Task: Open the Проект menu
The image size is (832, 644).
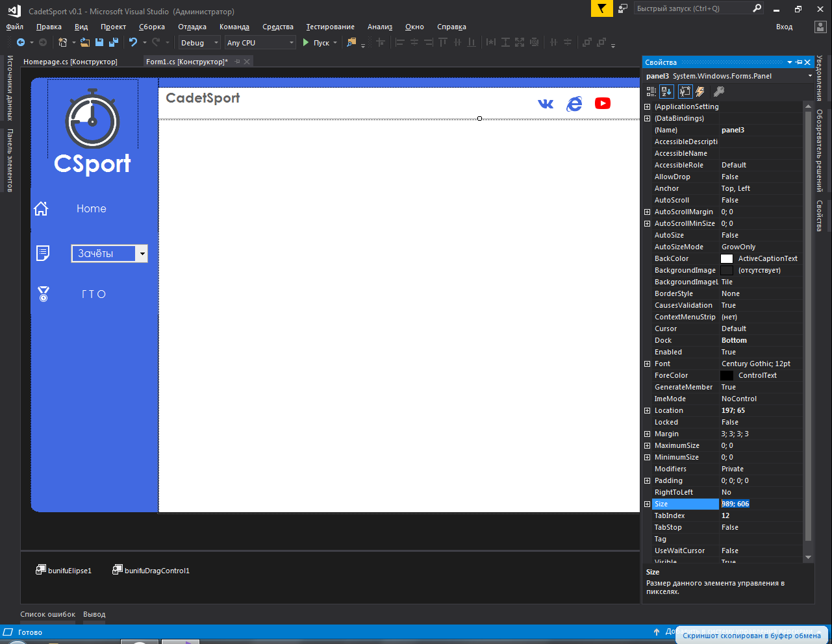Action: point(113,27)
